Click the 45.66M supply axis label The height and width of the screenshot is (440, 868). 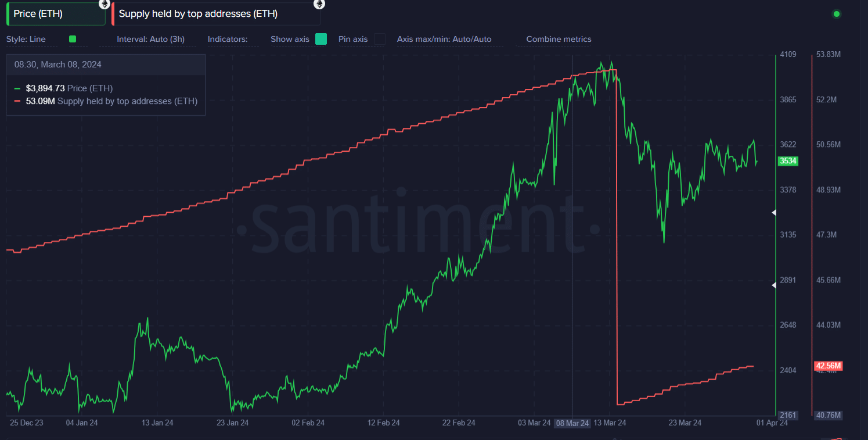(829, 280)
